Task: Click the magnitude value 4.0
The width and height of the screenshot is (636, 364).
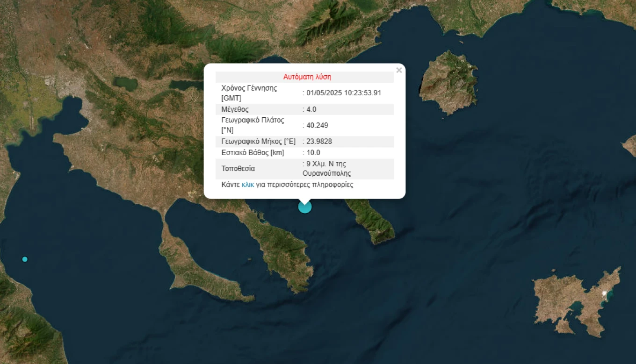Action: click(x=311, y=109)
